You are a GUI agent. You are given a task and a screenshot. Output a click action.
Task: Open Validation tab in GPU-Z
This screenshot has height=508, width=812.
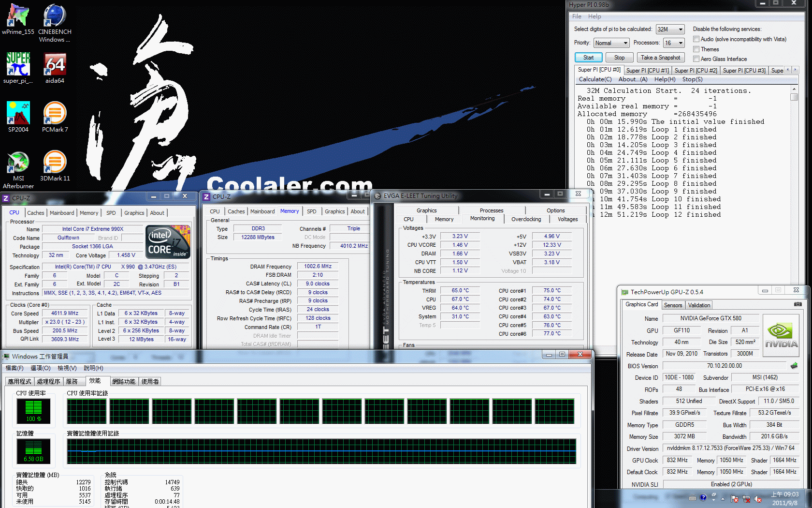click(x=699, y=305)
